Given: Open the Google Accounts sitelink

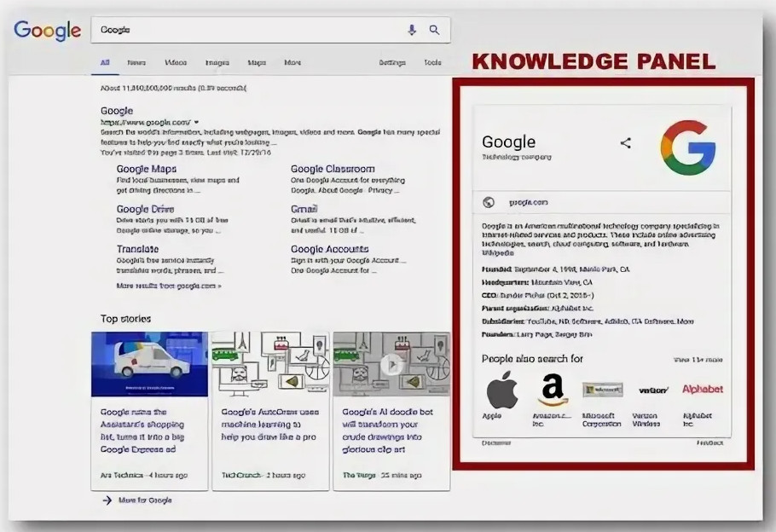Looking at the screenshot, I should (330, 250).
